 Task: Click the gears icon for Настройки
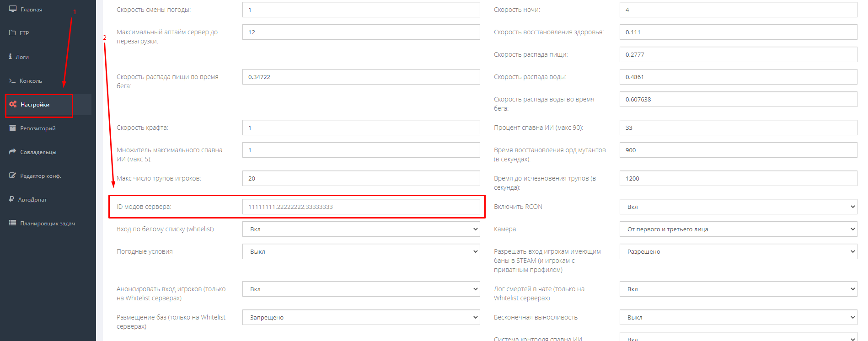pos(13,105)
